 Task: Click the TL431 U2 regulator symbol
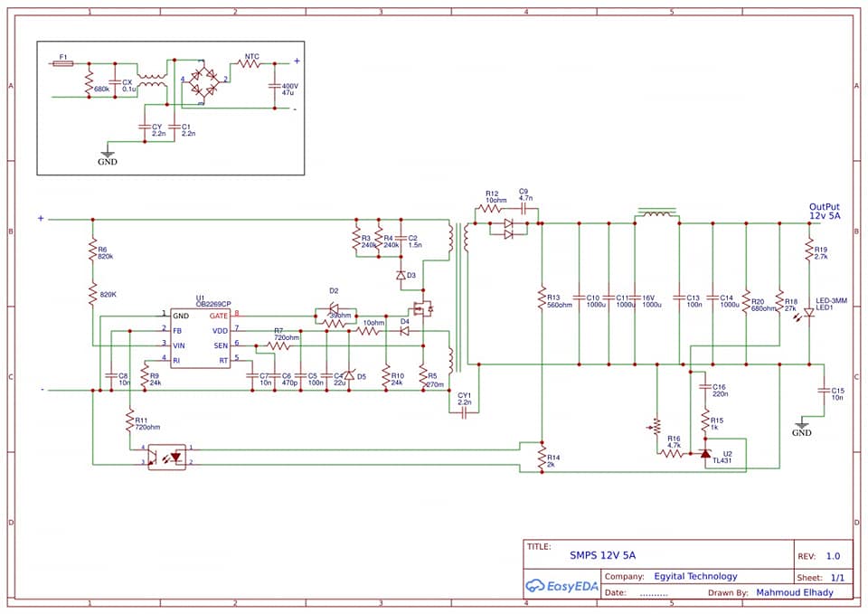(704, 453)
